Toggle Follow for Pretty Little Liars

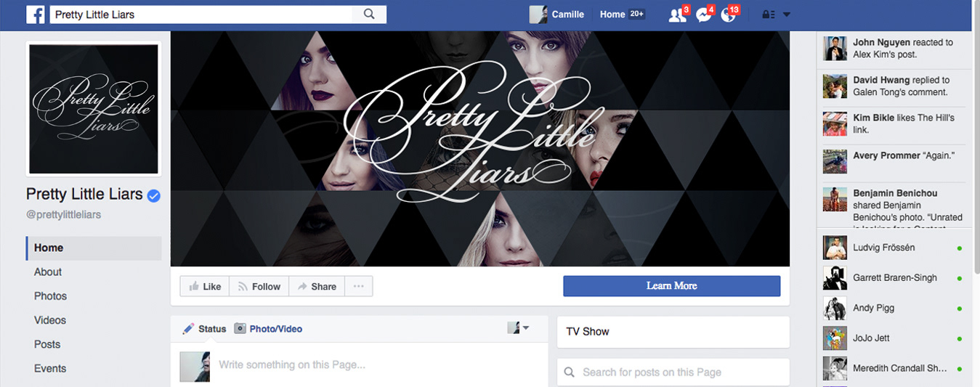pyautogui.click(x=259, y=286)
